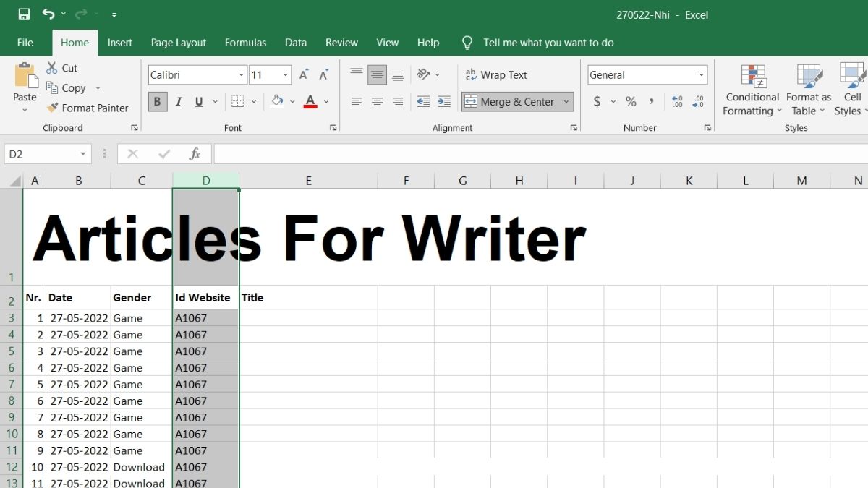868x488 pixels.
Task: Apply bold formatting to selection
Action: click(x=156, y=101)
